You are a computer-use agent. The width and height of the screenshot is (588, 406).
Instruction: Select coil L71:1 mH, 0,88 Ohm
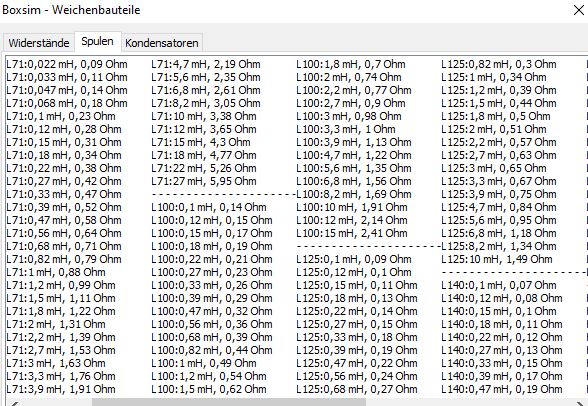pyautogui.click(x=56, y=272)
